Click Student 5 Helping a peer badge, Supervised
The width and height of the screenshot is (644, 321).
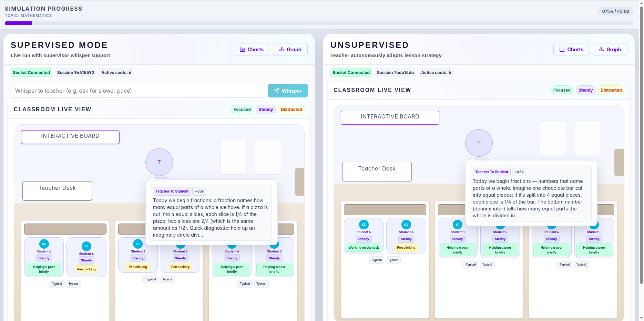pyautogui.click(x=44, y=269)
